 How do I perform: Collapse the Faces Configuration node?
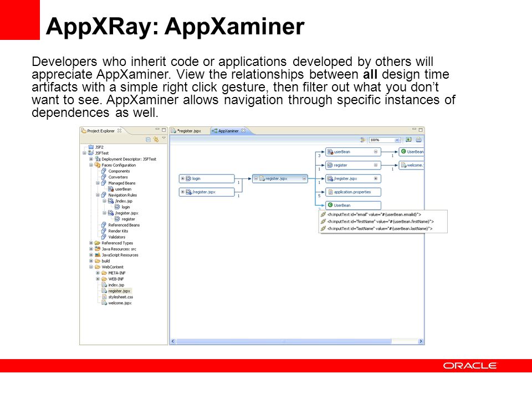pyautogui.click(x=91, y=165)
